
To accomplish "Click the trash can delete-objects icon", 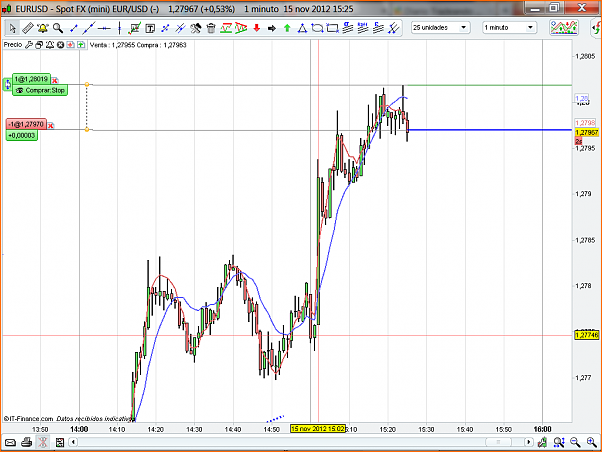I will (x=211, y=28).
